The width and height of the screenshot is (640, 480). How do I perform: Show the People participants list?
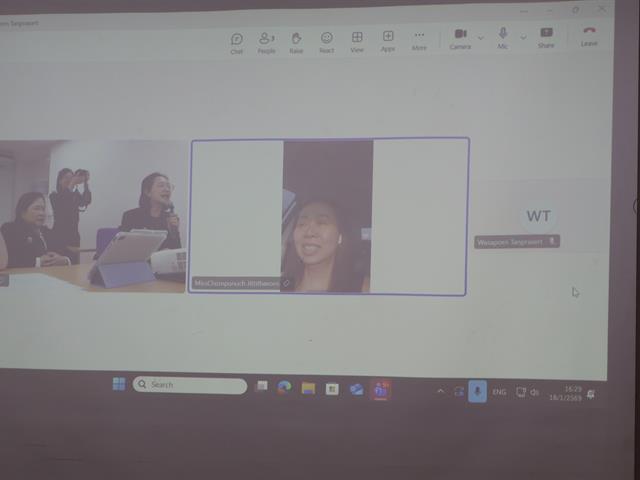coord(266,42)
